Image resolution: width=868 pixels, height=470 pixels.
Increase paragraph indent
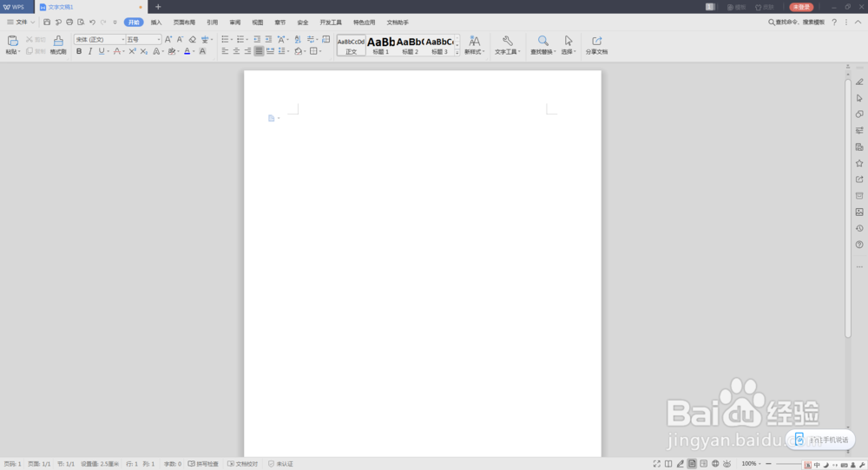tap(268, 39)
